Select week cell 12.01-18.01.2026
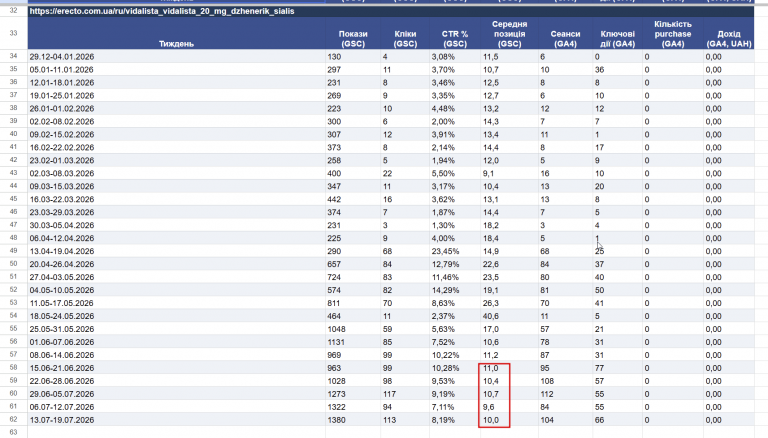 tap(176, 82)
